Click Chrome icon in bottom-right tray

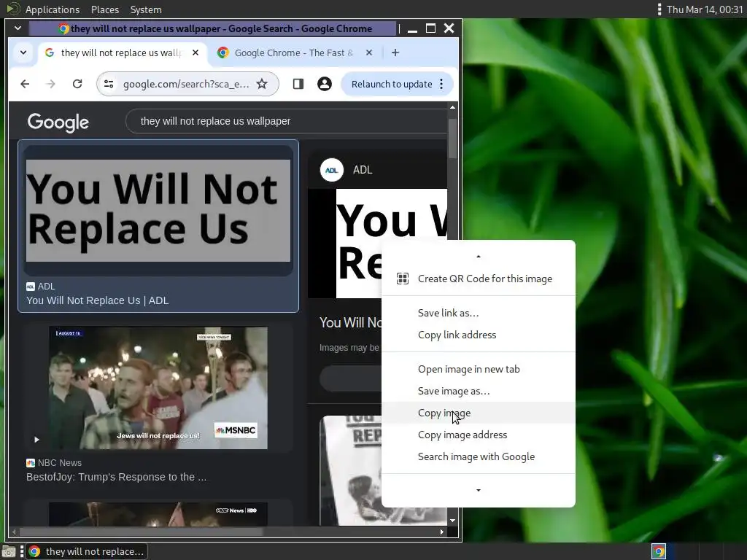(x=659, y=551)
